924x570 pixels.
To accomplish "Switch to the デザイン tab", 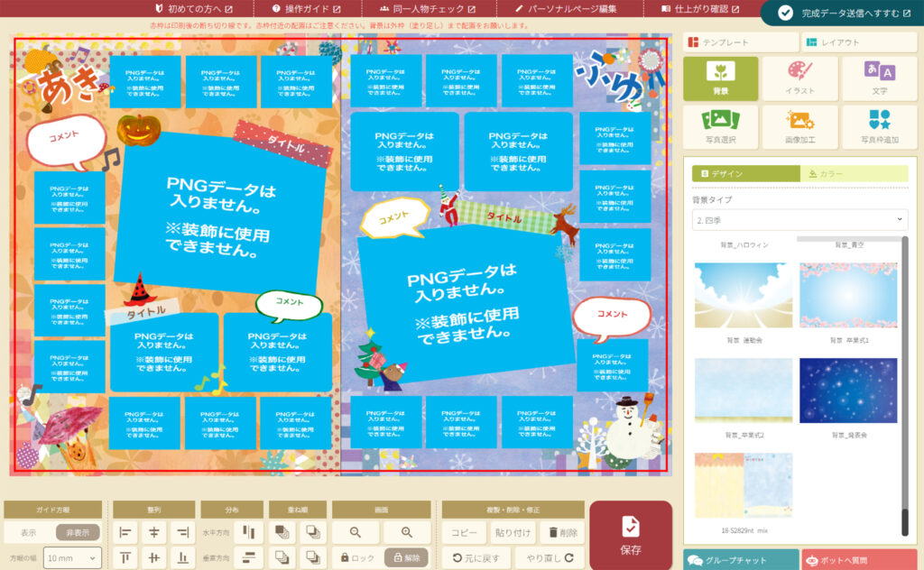I will pyautogui.click(x=745, y=173).
